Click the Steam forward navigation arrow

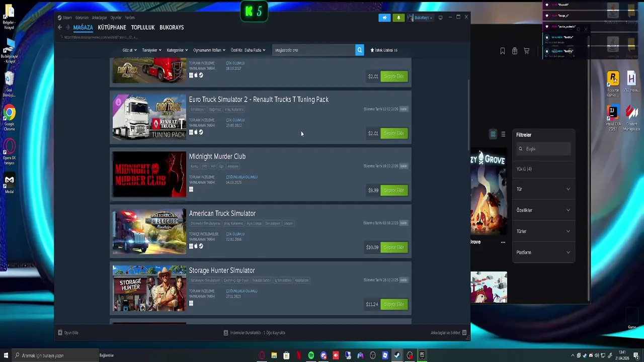(67, 28)
